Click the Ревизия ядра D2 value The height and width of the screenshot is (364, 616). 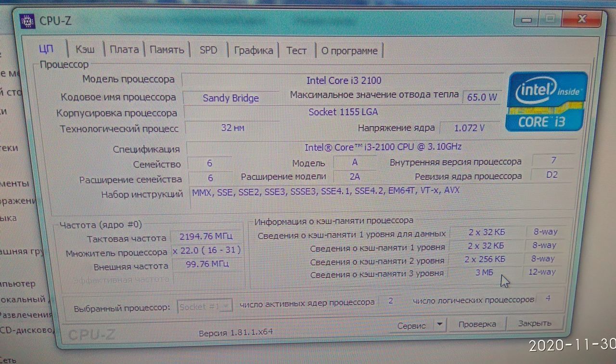tap(552, 175)
